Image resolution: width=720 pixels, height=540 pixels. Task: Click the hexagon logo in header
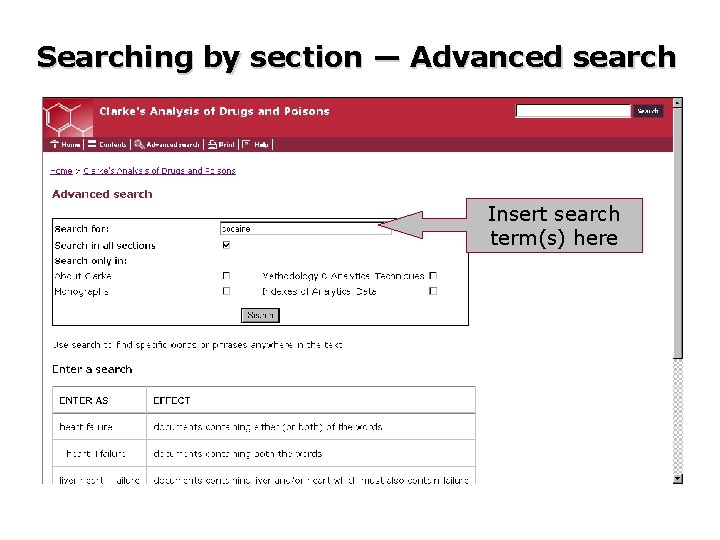pyautogui.click(x=68, y=118)
